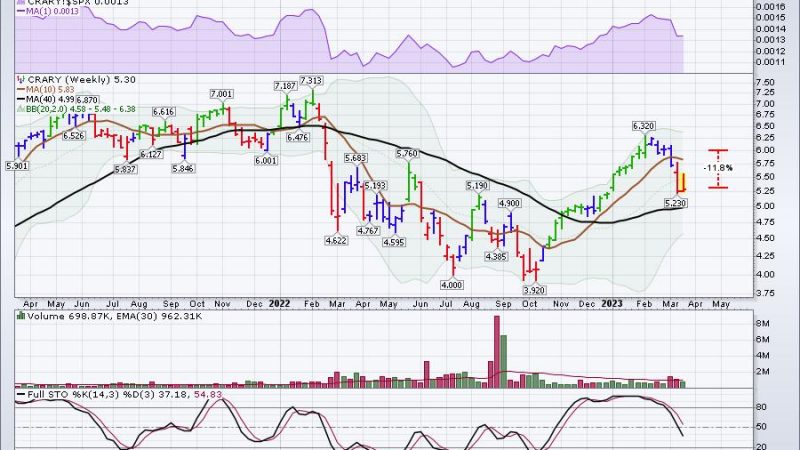The width and height of the screenshot is (800, 450).
Task: Click the 5.190 price label
Action: (x=477, y=186)
